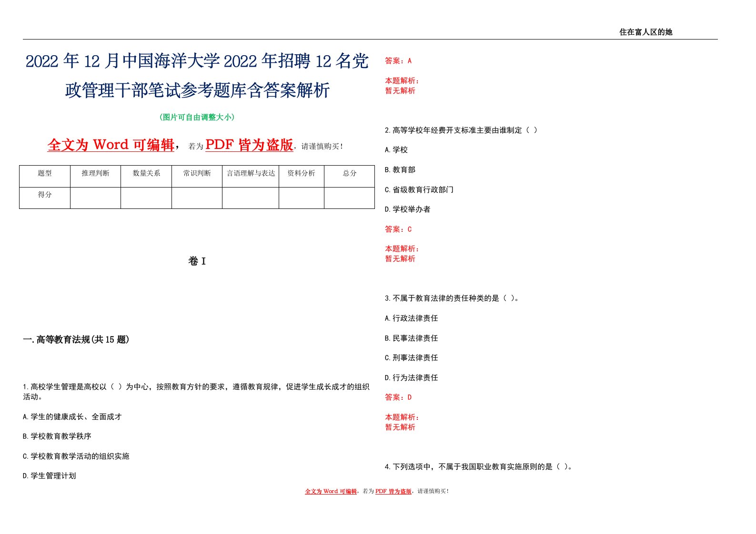Select option C.刑事法律责任
Viewport: 756px width, 534px height.
click(412, 357)
